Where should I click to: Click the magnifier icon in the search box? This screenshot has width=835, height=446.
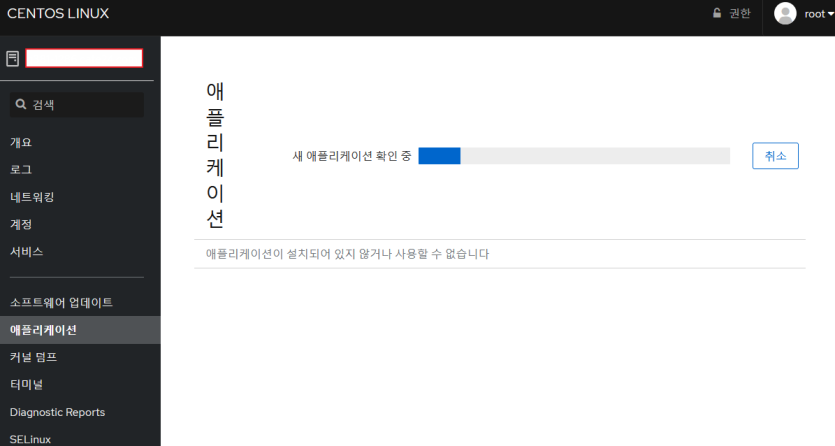tap(21, 104)
